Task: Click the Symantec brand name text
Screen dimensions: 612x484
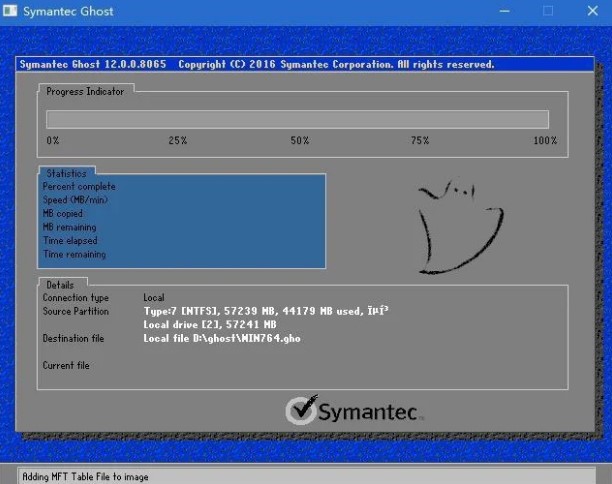Action: click(372, 411)
